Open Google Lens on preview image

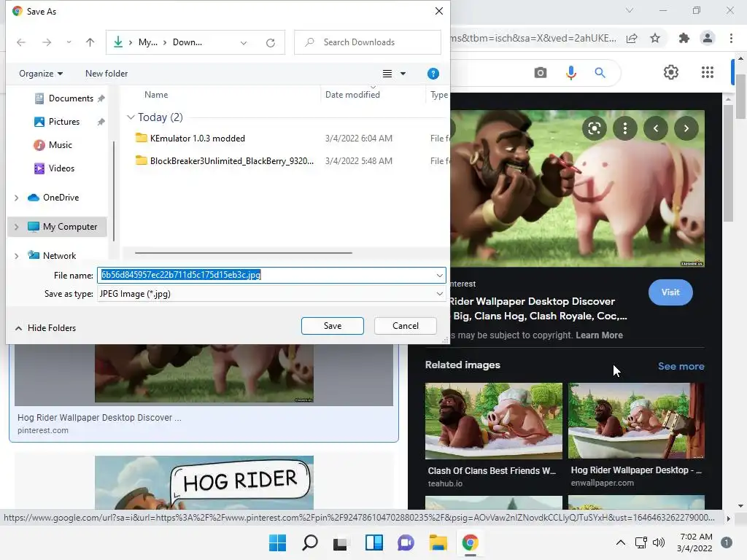594,128
